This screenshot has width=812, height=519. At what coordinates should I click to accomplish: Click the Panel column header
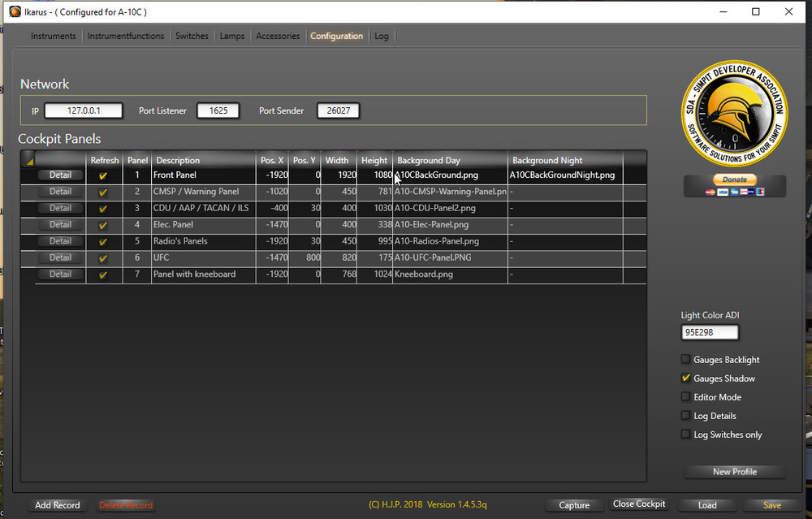137,161
